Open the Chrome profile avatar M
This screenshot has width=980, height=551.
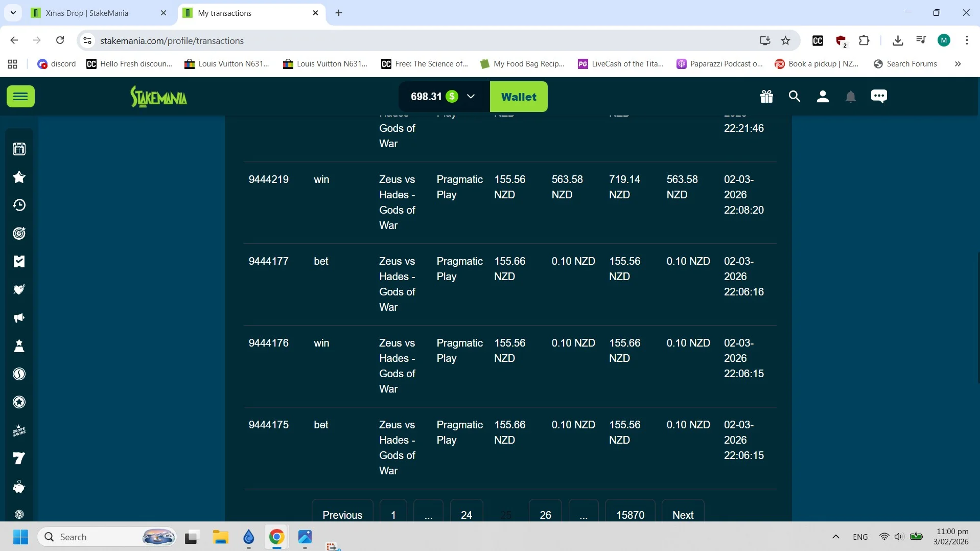pyautogui.click(x=944, y=40)
